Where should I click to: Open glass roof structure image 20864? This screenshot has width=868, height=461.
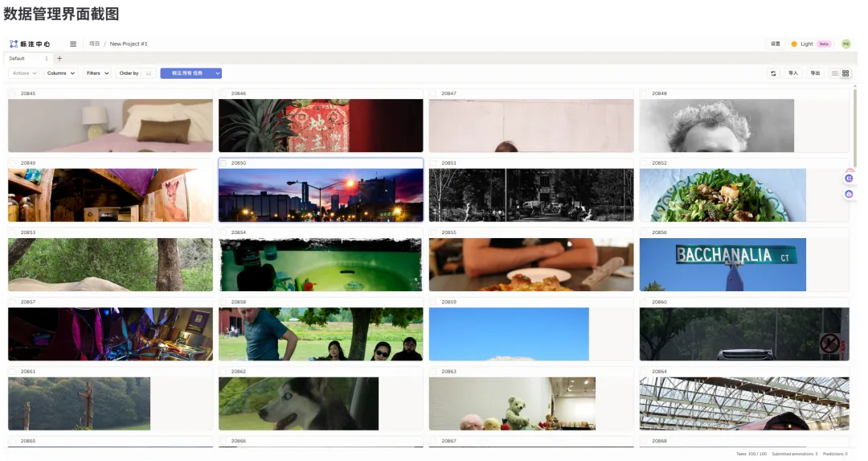click(744, 404)
